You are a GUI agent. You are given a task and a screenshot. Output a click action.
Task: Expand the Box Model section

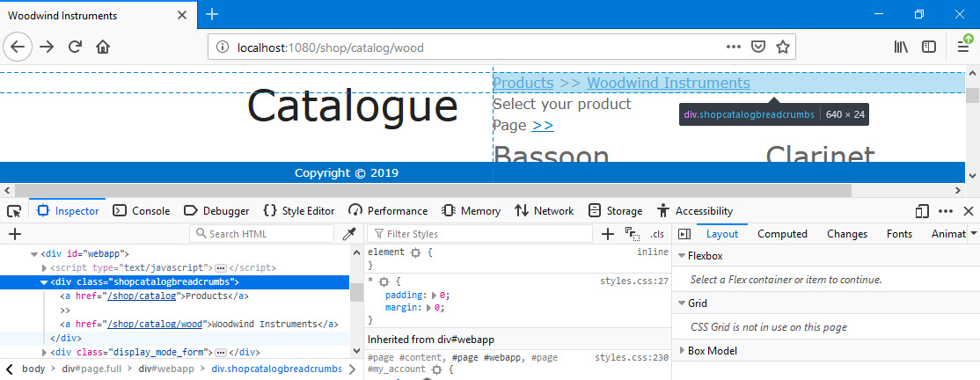pos(682,351)
